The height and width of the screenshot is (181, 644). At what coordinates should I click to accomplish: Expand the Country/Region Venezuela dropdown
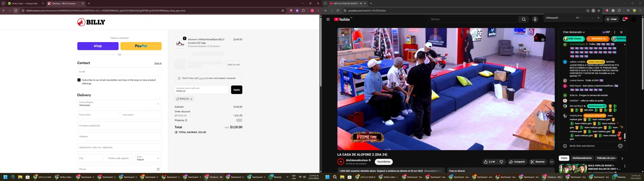click(x=119, y=104)
